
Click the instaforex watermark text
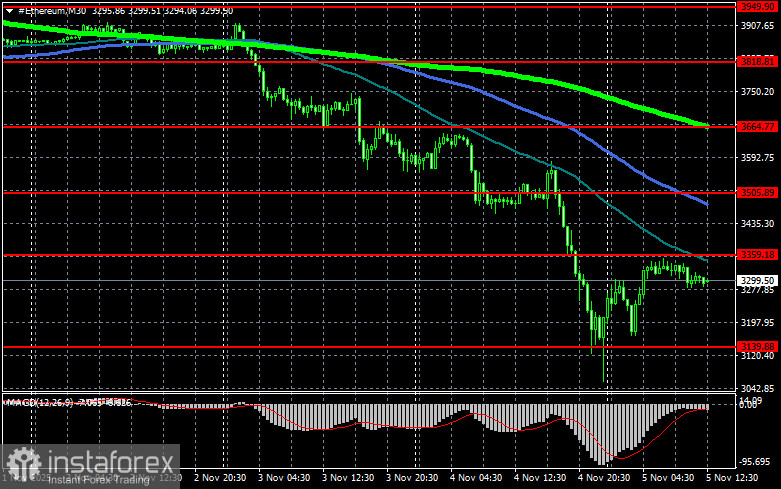point(111,463)
